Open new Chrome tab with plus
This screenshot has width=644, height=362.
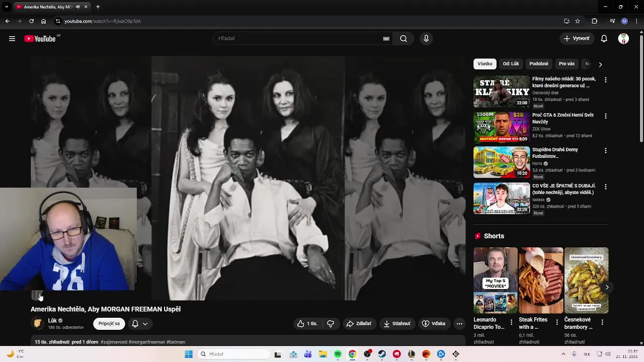click(x=98, y=7)
